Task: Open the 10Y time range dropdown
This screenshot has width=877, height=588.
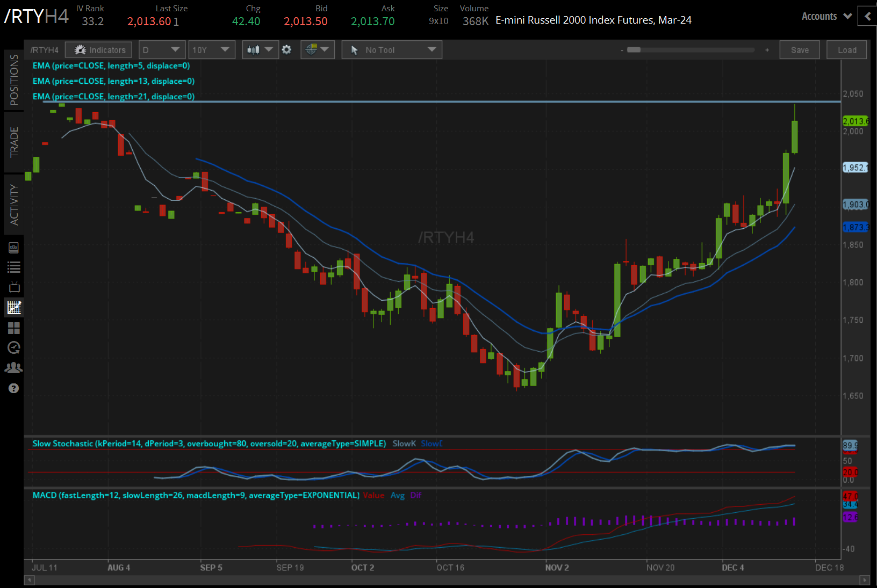Action: 211,50
